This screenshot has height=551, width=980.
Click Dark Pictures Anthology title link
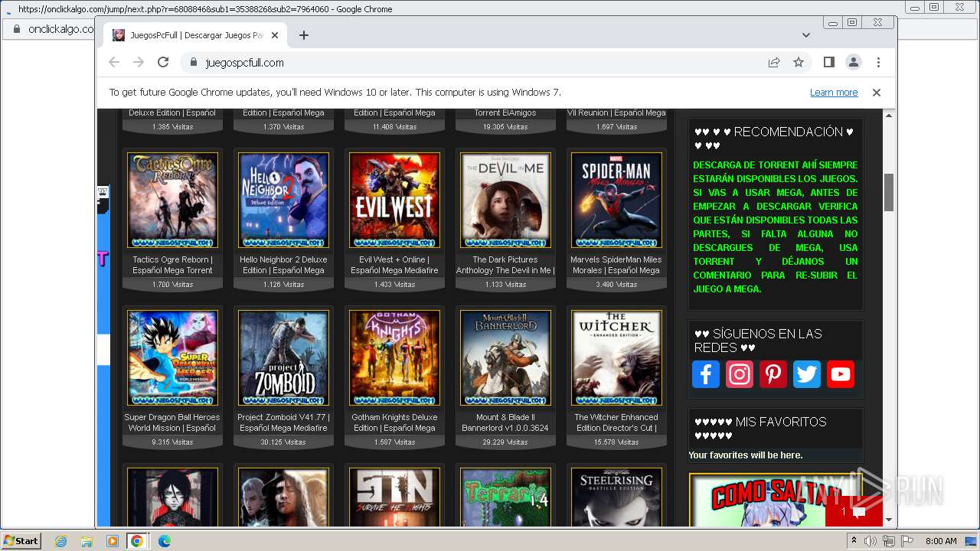click(x=505, y=265)
